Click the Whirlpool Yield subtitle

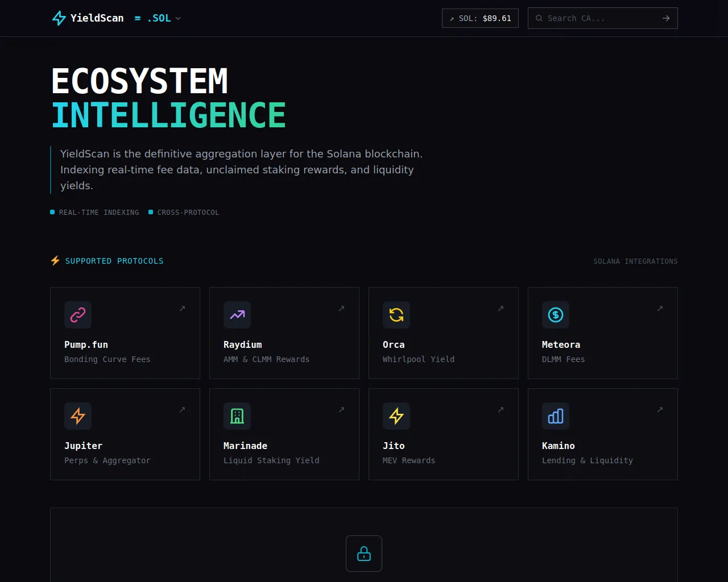coord(419,359)
